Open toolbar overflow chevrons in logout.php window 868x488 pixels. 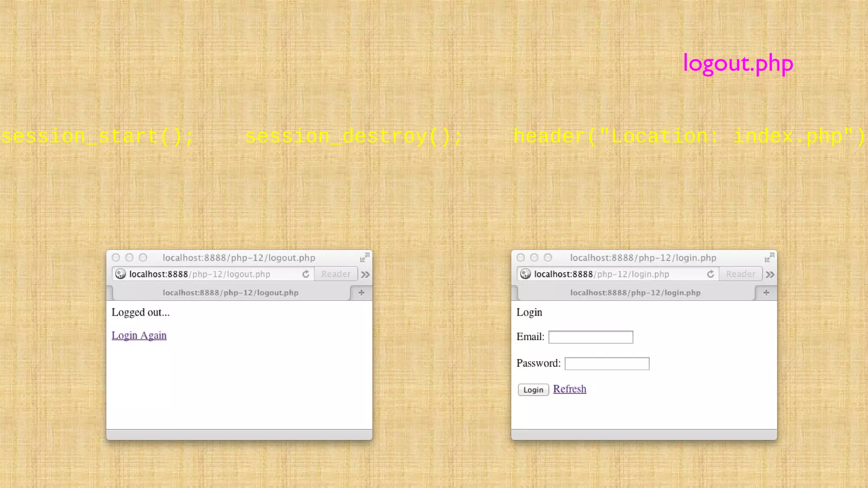365,274
